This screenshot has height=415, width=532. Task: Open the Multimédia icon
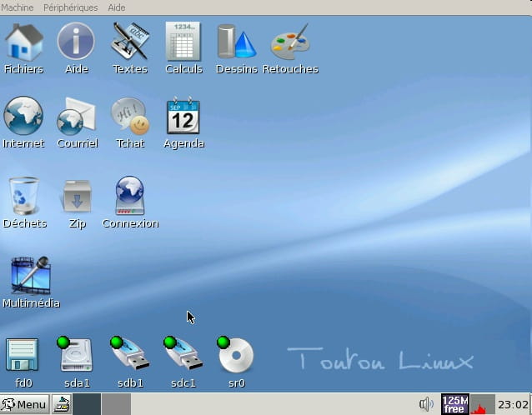tap(31, 275)
